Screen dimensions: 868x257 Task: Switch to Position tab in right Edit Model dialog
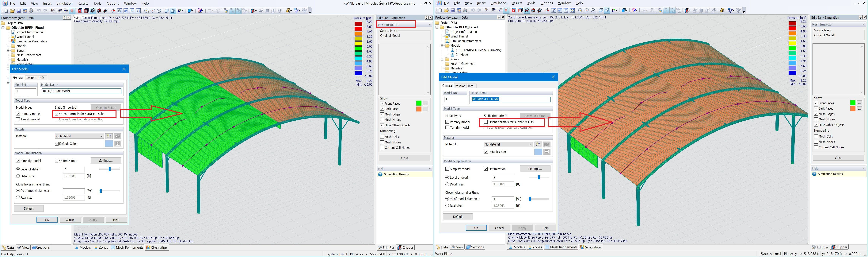460,86
